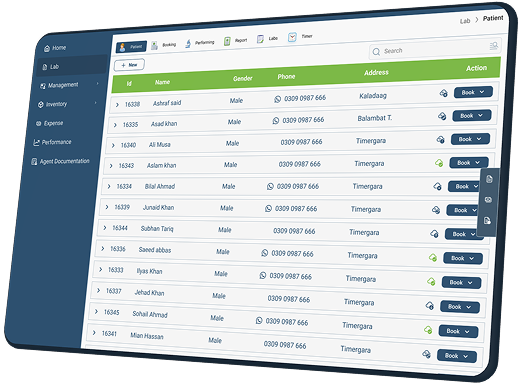
Task: Click WhatsApp icon in Ilyas Khan row
Action: (x=263, y=275)
